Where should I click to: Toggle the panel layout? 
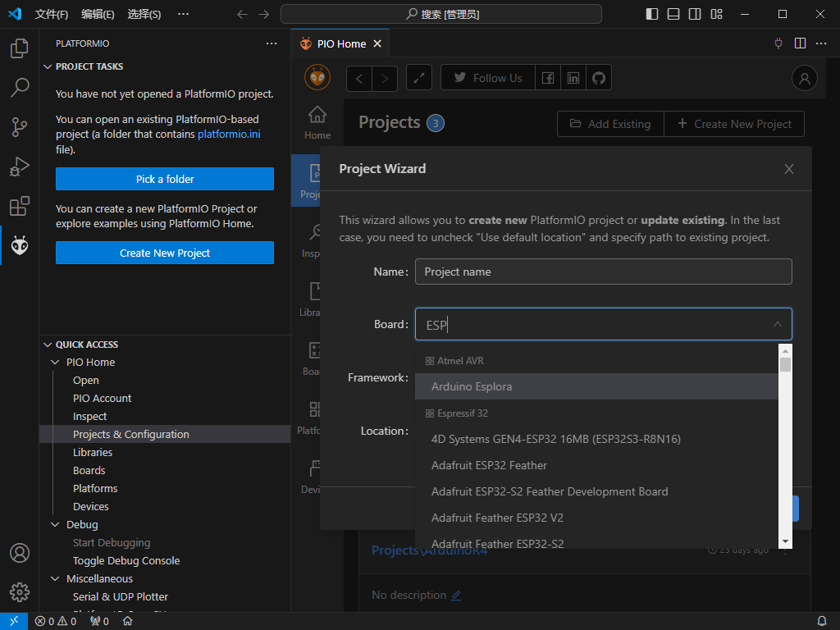point(673,14)
